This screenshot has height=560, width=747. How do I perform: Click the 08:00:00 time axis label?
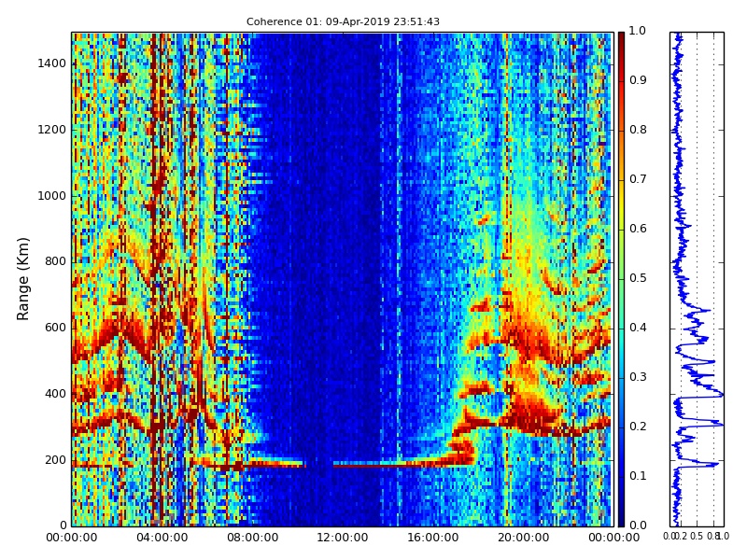(252, 538)
